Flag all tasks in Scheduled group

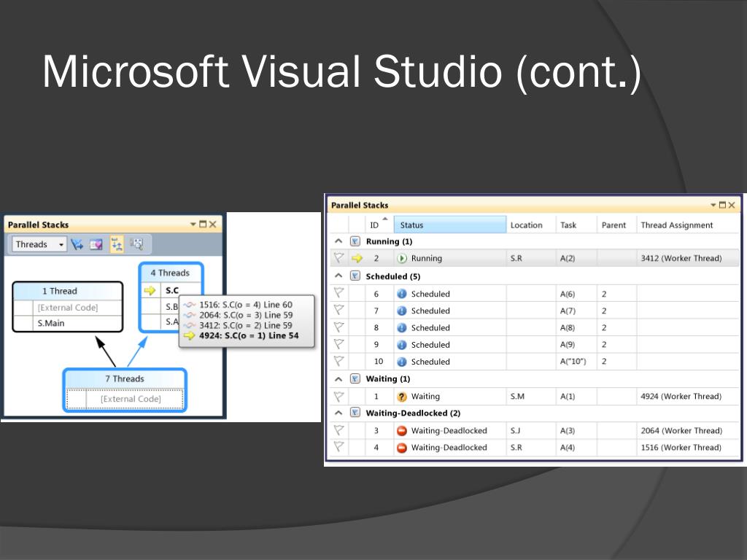point(355,276)
